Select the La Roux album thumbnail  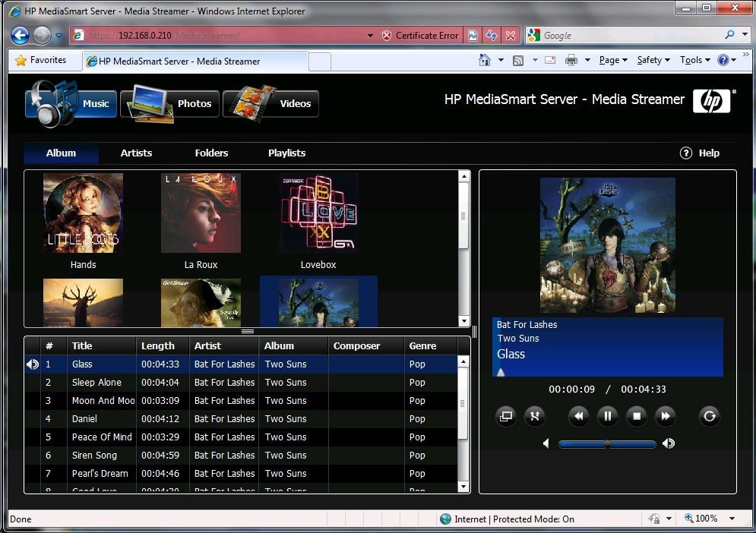201,213
